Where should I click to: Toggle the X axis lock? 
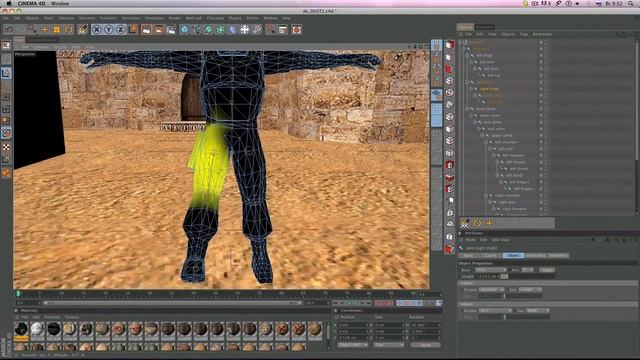pyautogui.click(x=96, y=29)
